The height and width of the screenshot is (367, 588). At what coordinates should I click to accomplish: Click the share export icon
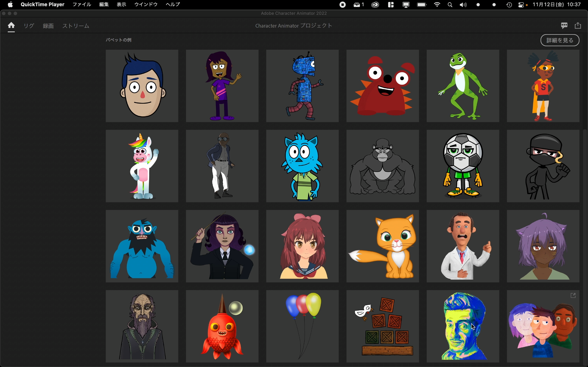pos(578,25)
